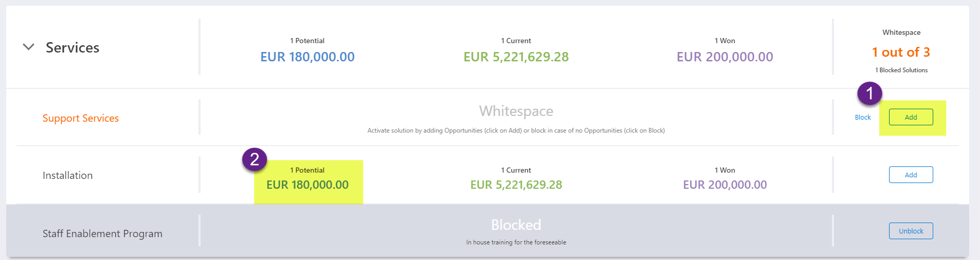980x260 pixels.
Task: Open Installation potential EUR 180,000.00
Action: (307, 185)
